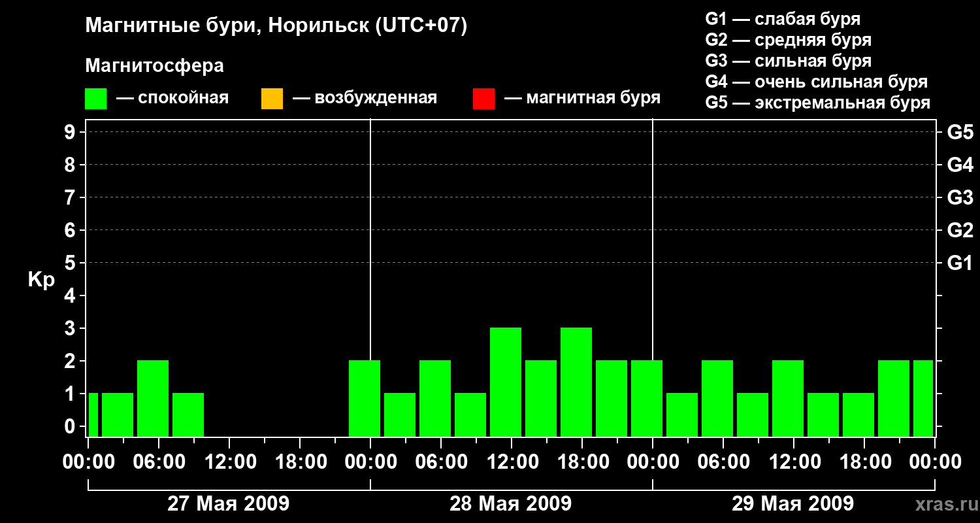Select the title 'Магнитные бури, Норильск (UTC+07)'
The height and width of the screenshot is (523, 980).
[276, 26]
